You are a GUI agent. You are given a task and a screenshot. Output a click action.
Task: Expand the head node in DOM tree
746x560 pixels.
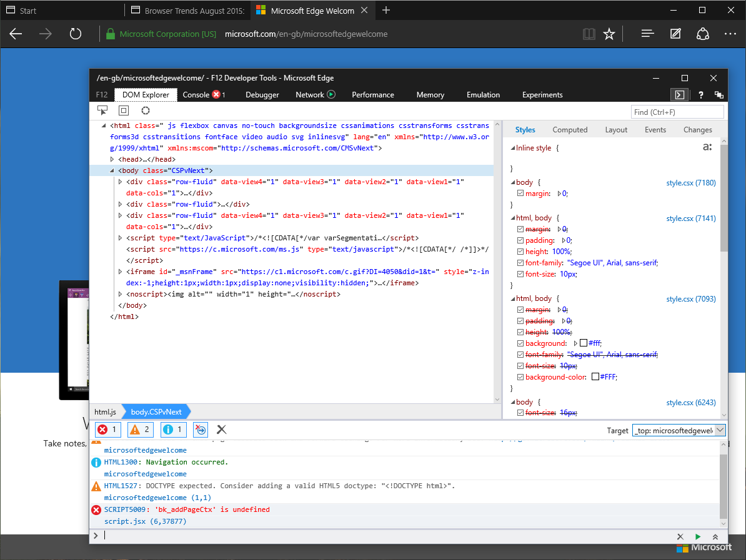[112, 159]
